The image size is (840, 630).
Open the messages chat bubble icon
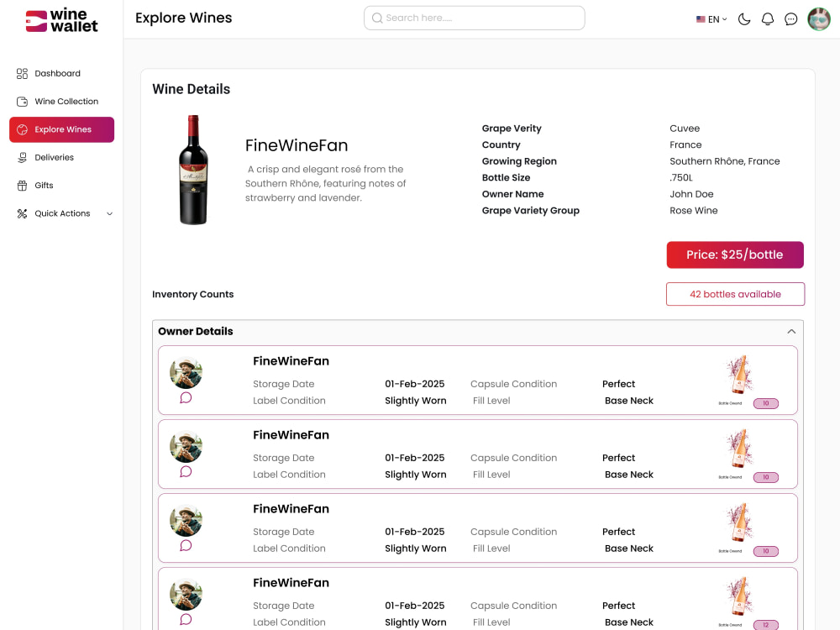click(790, 19)
